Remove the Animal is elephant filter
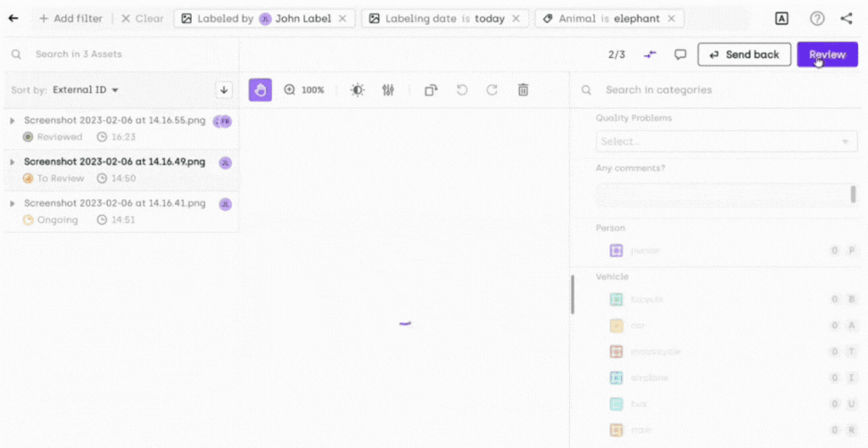This screenshot has width=868, height=448. pos(672,18)
